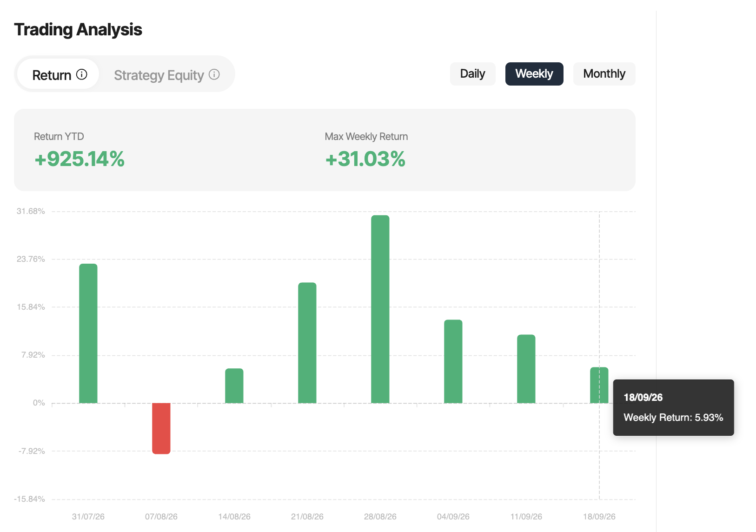Click the 31/07/26 x-axis date label
The width and height of the screenshot is (756, 532).
(88, 517)
